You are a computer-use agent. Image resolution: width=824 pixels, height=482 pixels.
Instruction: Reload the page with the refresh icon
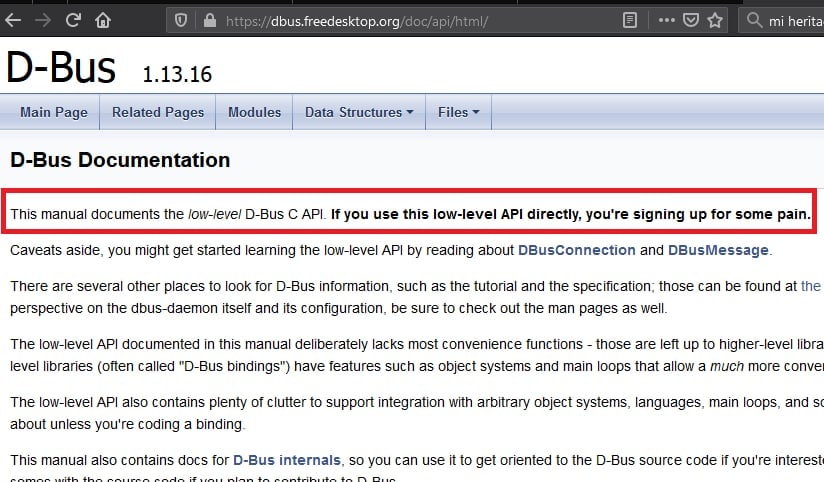(73, 20)
